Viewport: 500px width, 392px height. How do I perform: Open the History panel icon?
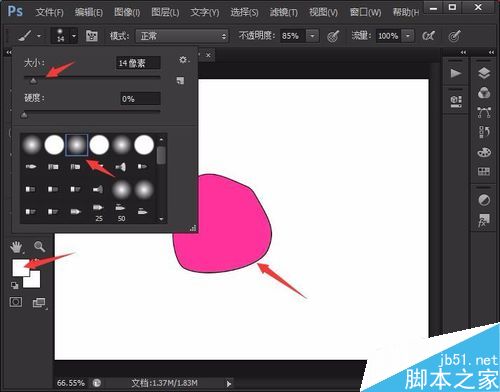(484, 132)
